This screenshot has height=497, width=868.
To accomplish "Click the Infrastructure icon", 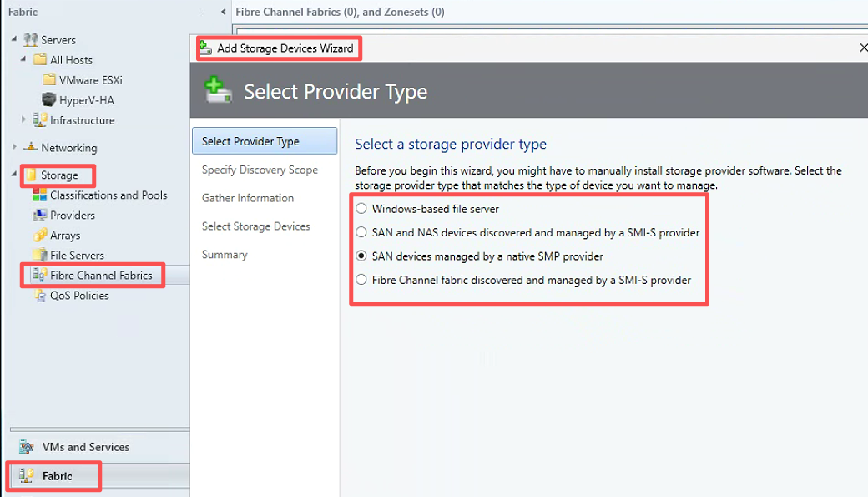I will (40, 119).
